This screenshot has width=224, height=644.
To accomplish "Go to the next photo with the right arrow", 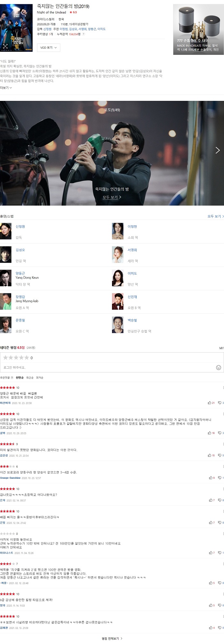I will [218, 150].
